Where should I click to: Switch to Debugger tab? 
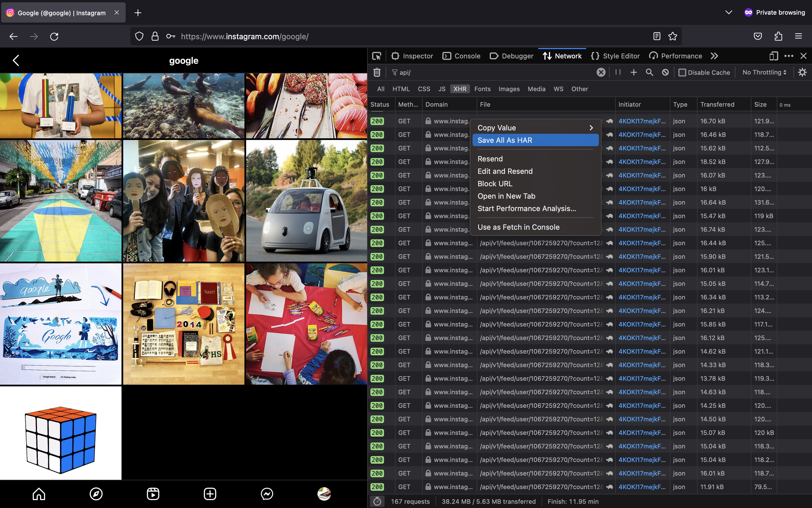pyautogui.click(x=511, y=56)
